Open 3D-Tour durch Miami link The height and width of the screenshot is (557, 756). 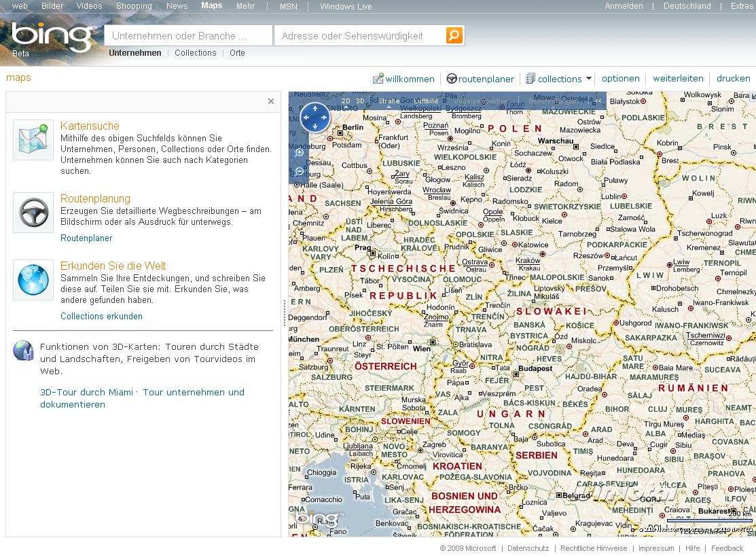[86, 392]
